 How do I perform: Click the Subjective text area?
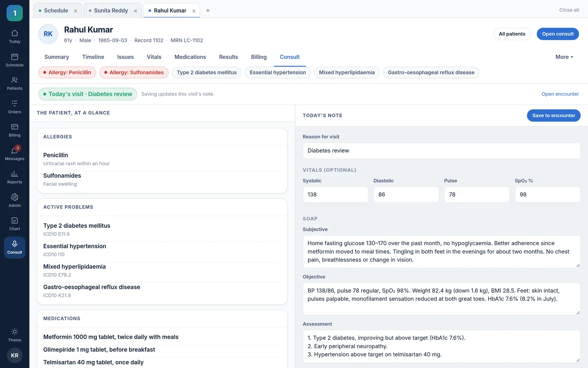point(441,252)
